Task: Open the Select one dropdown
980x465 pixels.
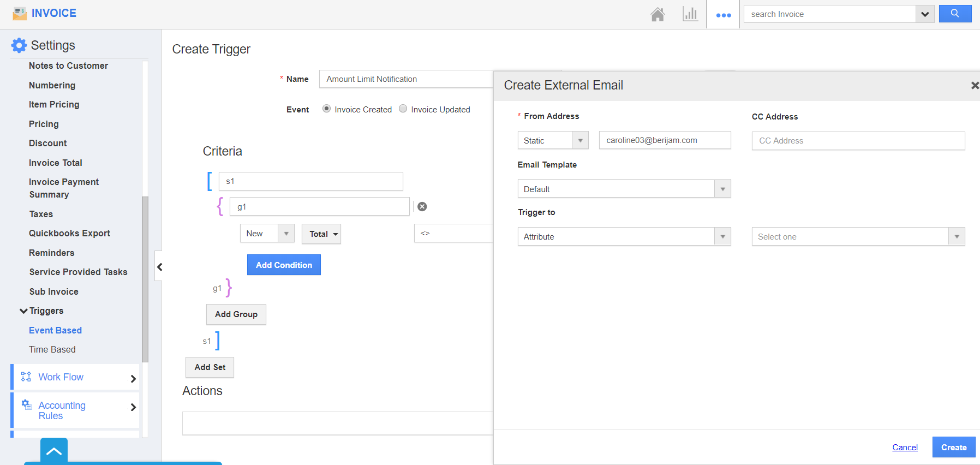Action: click(x=858, y=236)
